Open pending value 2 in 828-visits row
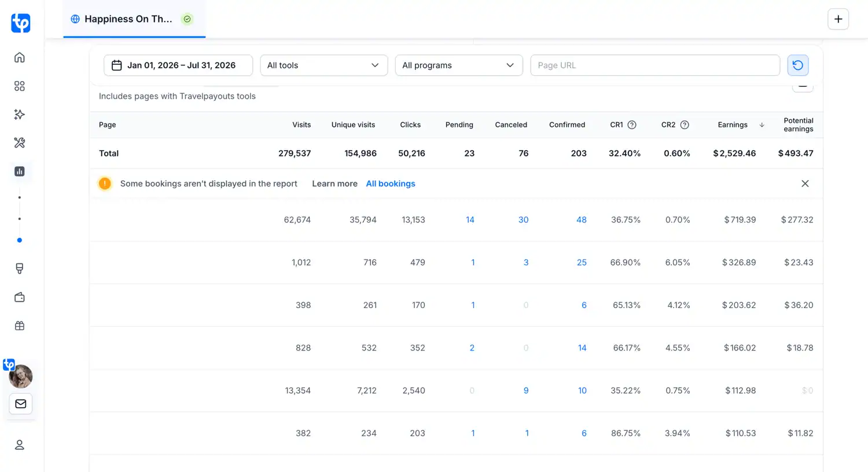The height and width of the screenshot is (472, 868). (472, 348)
